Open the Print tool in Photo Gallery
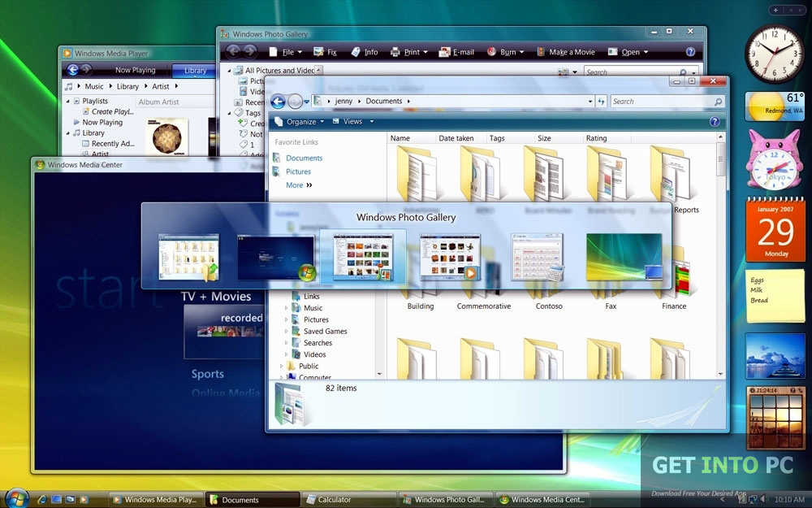812x508 pixels. (407, 51)
